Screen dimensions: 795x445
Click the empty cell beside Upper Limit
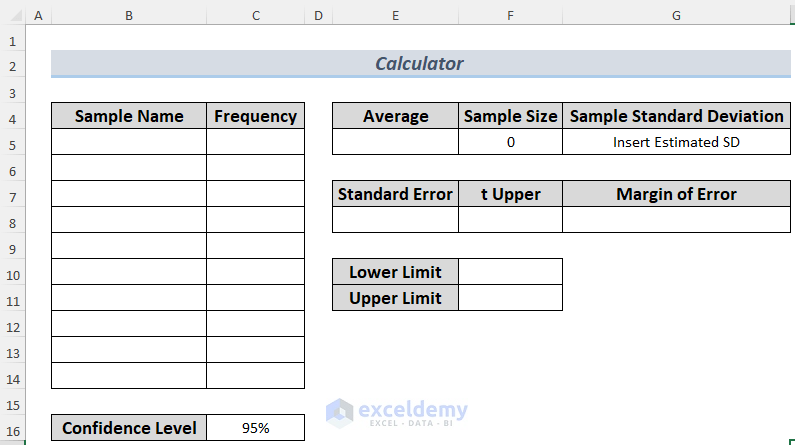(510, 298)
